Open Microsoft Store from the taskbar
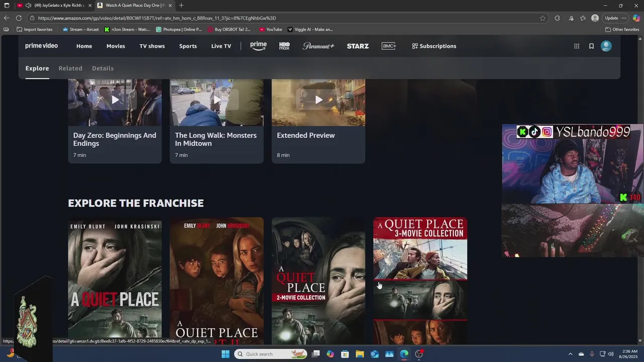Image resolution: width=644 pixels, height=362 pixels. tap(345, 354)
